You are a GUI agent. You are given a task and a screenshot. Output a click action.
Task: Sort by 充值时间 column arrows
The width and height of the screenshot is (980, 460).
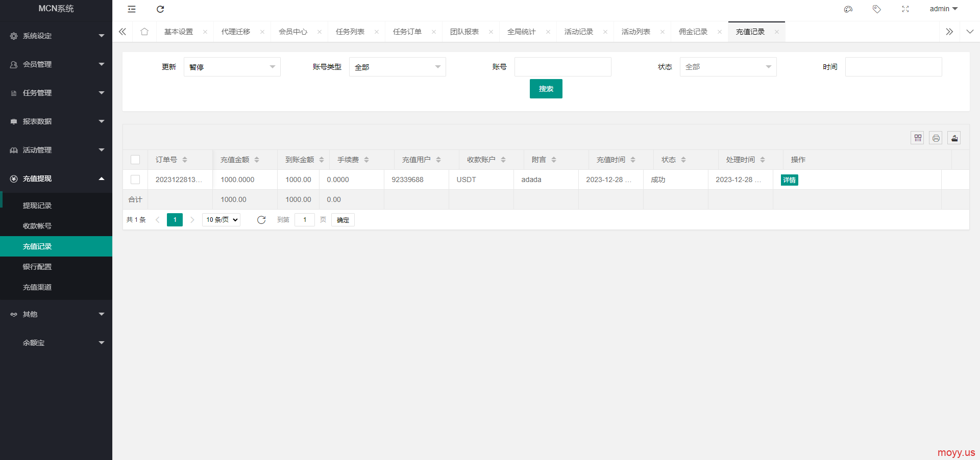(x=633, y=160)
